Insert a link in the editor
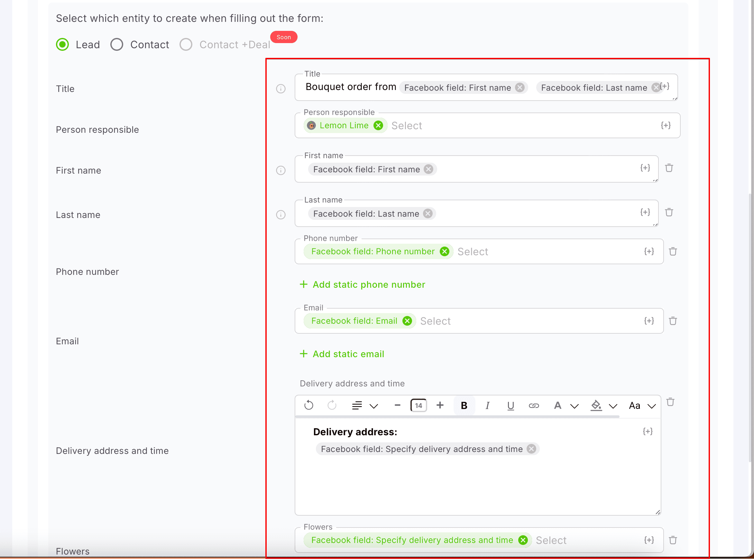 coord(534,406)
